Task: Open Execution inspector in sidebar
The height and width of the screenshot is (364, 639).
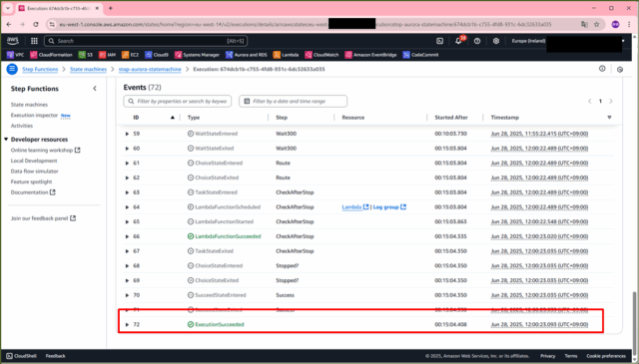Action: coord(34,116)
